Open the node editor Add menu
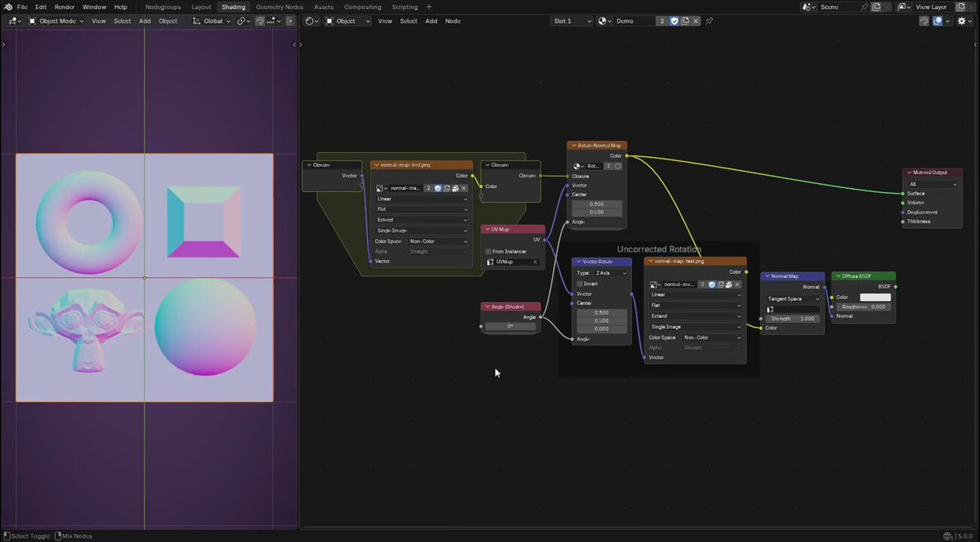Screen dimensions: 980x542 (x=431, y=20)
